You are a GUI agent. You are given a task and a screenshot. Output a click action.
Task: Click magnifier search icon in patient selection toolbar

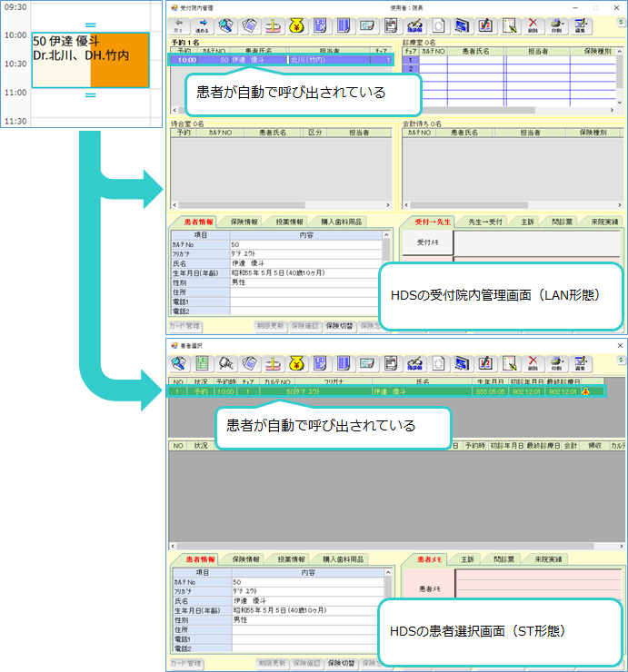(225, 363)
